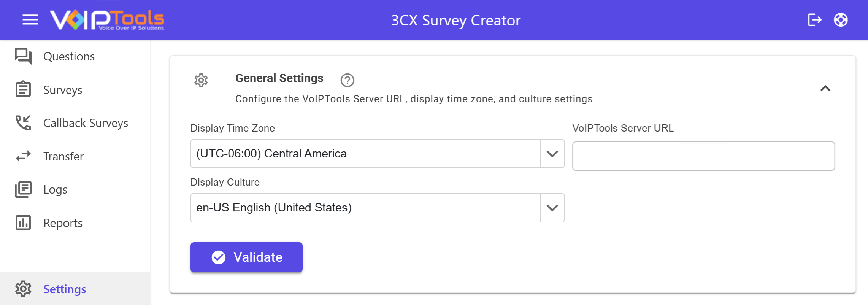Viewport: 868px width, 305px height.
Task: Click the Validate button
Action: (x=246, y=257)
